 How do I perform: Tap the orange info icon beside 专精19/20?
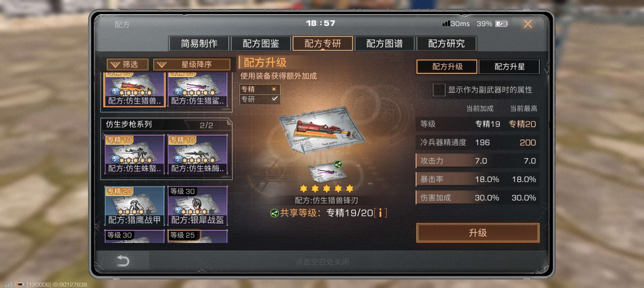pyautogui.click(x=380, y=213)
